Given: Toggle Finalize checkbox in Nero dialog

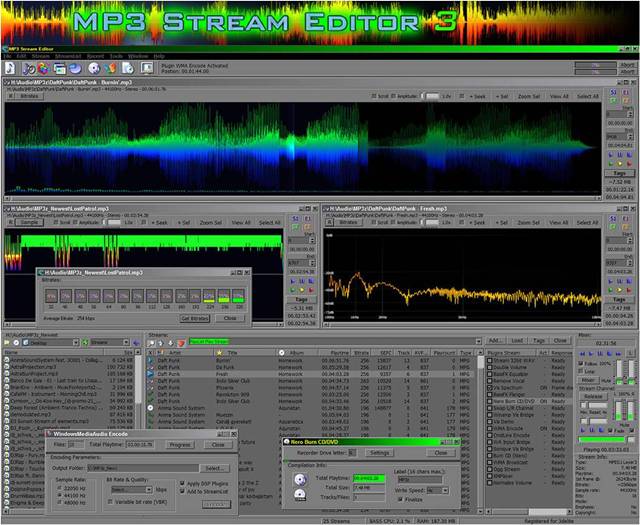Looking at the screenshot, I should (x=400, y=499).
